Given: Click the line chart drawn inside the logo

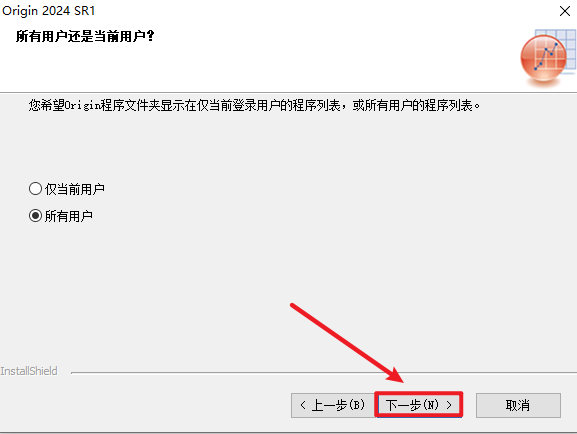Looking at the screenshot, I should click(546, 56).
